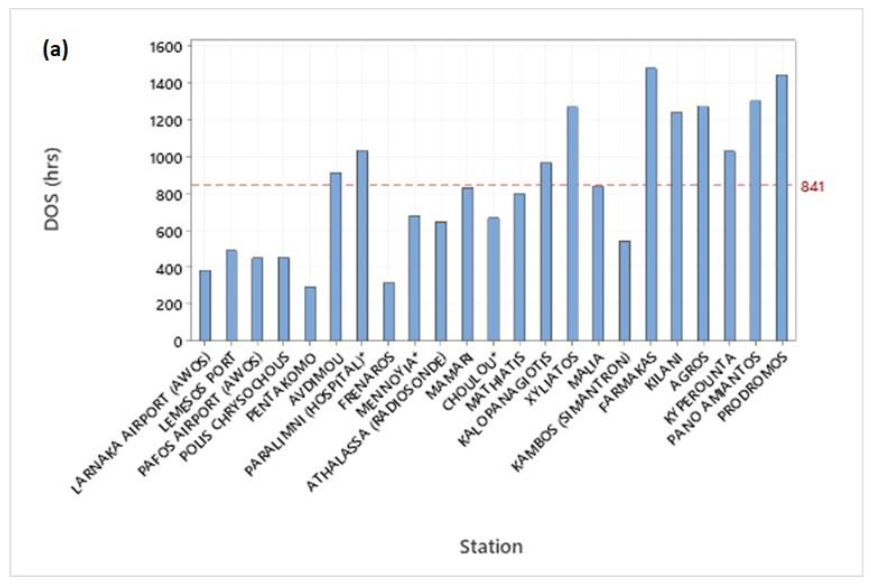
Task: Select the XYLIATOS station bar
Action: point(572,223)
